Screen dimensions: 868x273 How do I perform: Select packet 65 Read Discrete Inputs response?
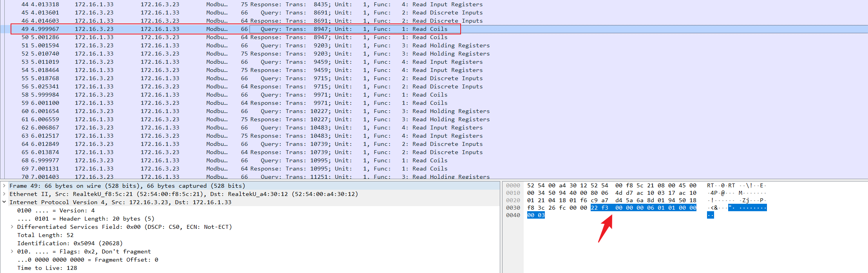[x=235, y=152]
